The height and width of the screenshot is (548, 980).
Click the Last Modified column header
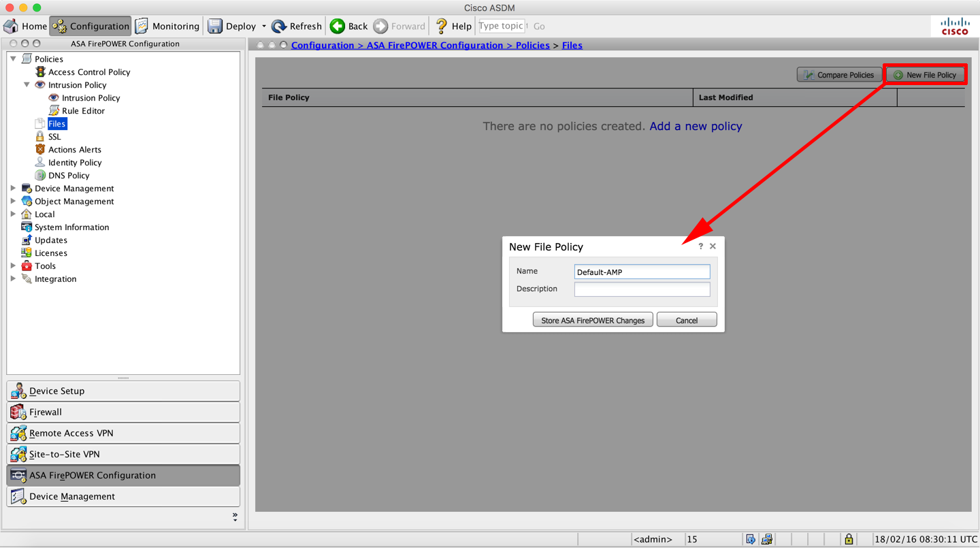tap(795, 97)
